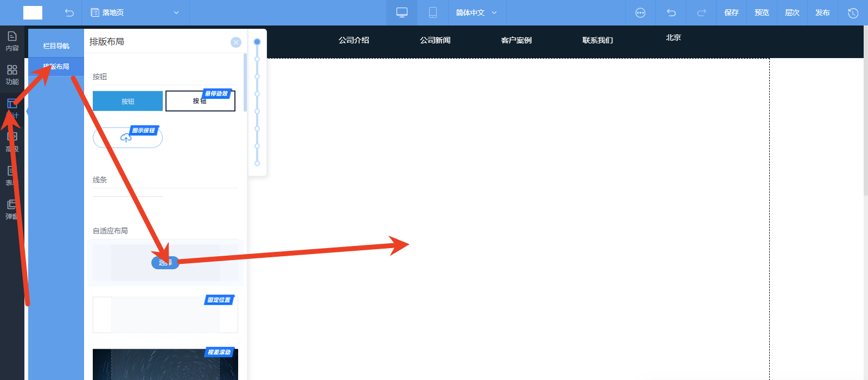Choose the outlined 悬停动效 button component
Image resolution: width=868 pixels, height=380 pixels.
pyautogui.click(x=200, y=101)
